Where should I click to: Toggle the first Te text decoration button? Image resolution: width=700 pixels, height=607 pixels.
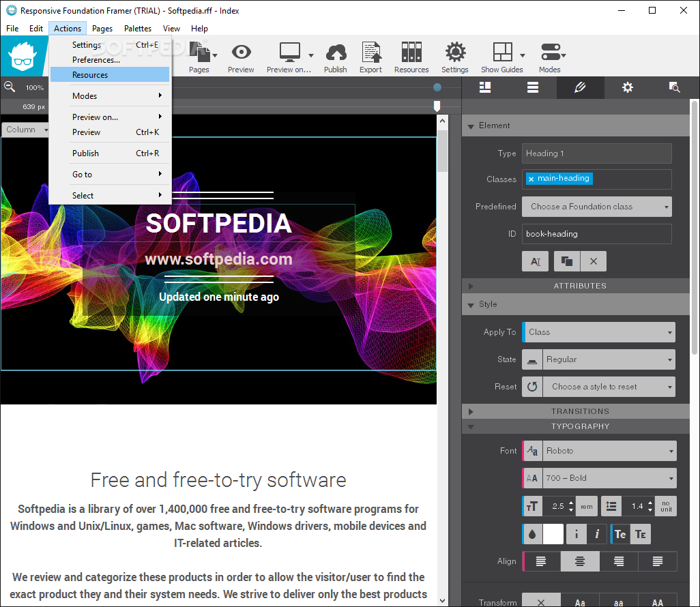pos(620,534)
